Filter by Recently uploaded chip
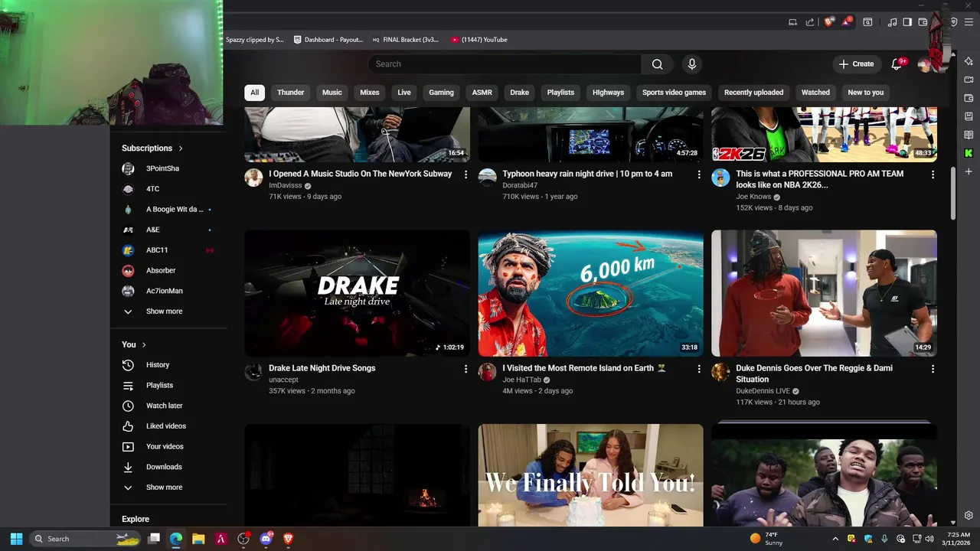This screenshot has height=551, width=980. 753,93
